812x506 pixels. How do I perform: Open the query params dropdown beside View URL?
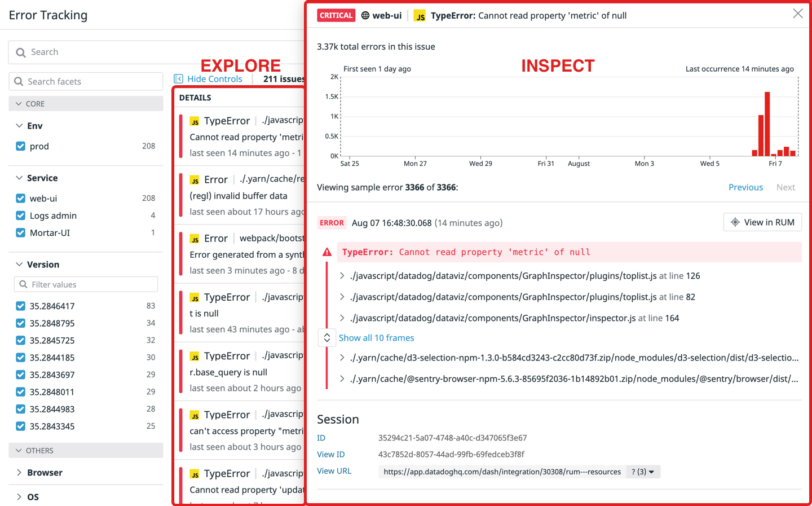click(x=643, y=472)
